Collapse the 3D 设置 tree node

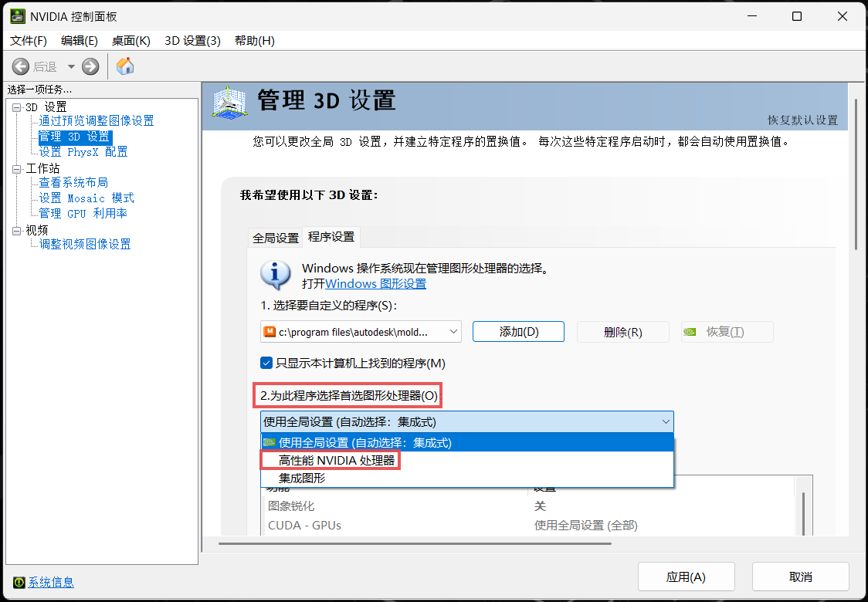point(17,107)
